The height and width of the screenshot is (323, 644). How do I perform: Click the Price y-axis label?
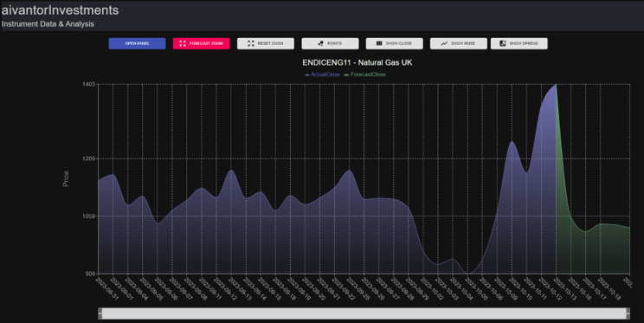click(66, 178)
